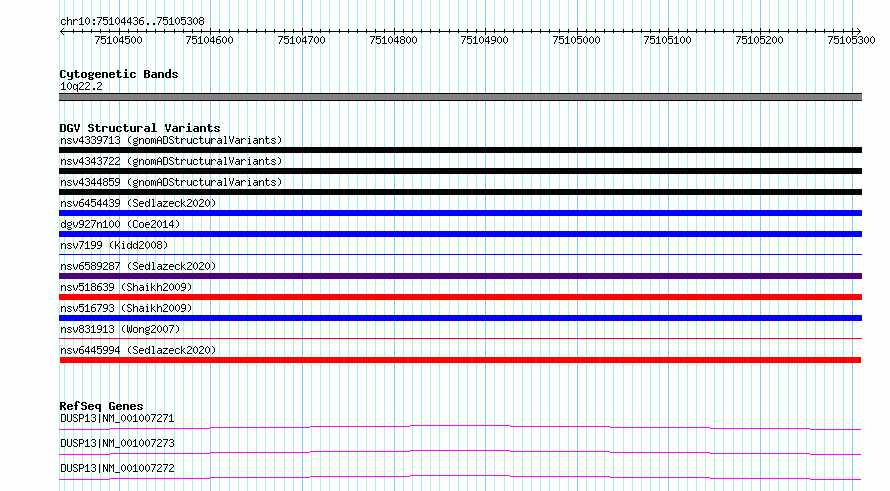Open the nsv4343722 variant label
The width and height of the screenshot is (890, 491).
(x=171, y=161)
